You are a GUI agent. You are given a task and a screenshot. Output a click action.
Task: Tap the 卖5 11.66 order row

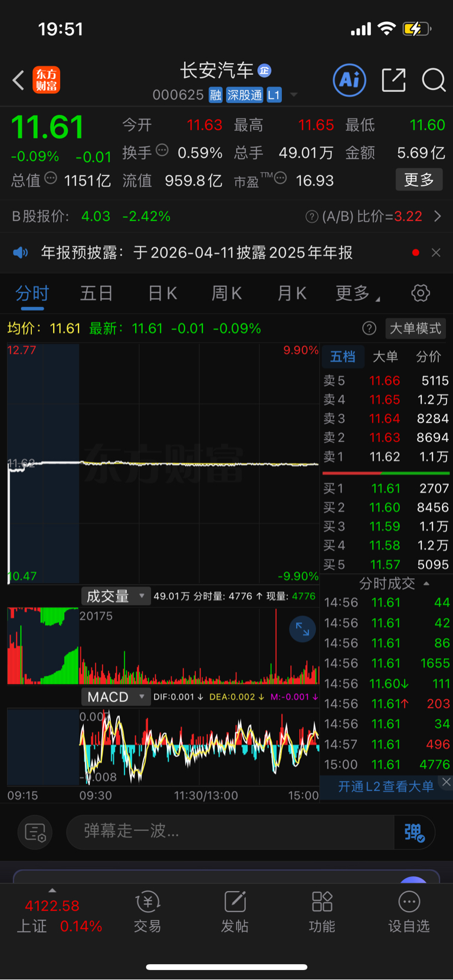click(386, 381)
